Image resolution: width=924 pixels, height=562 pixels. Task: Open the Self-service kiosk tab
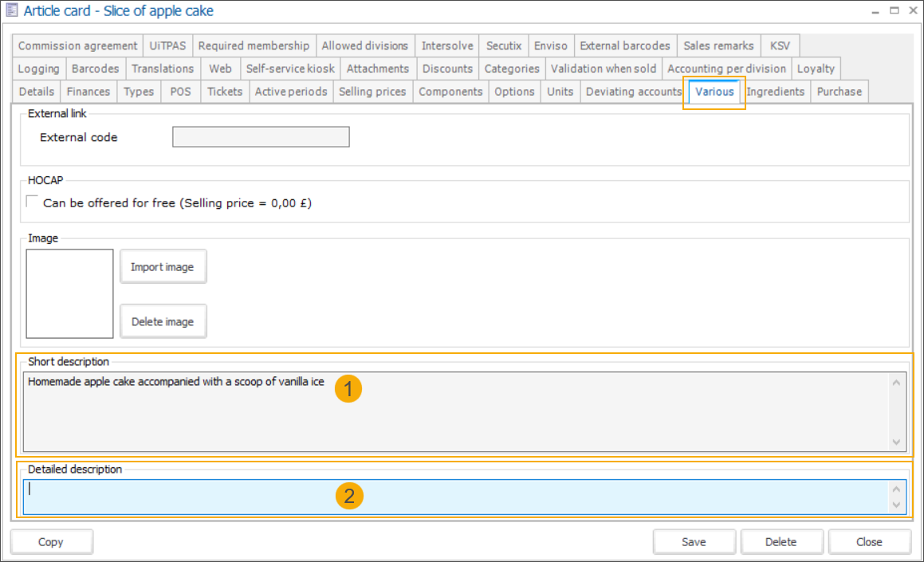(290, 69)
